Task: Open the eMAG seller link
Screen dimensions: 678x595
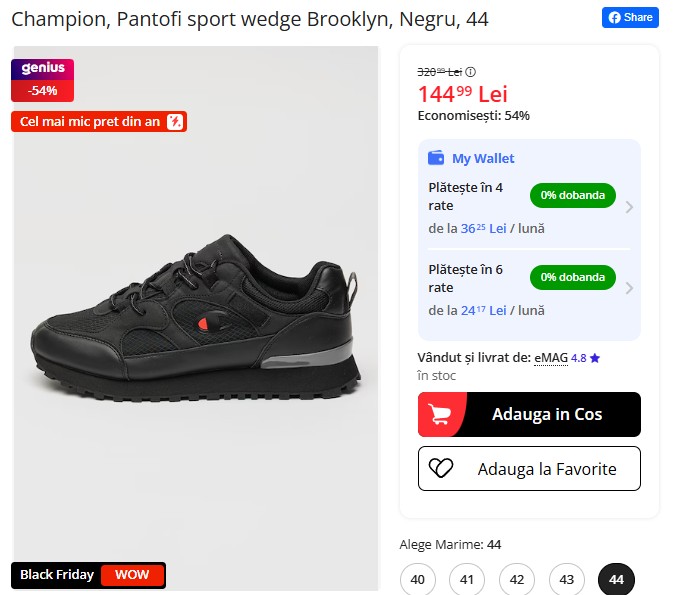Action: 551,357
